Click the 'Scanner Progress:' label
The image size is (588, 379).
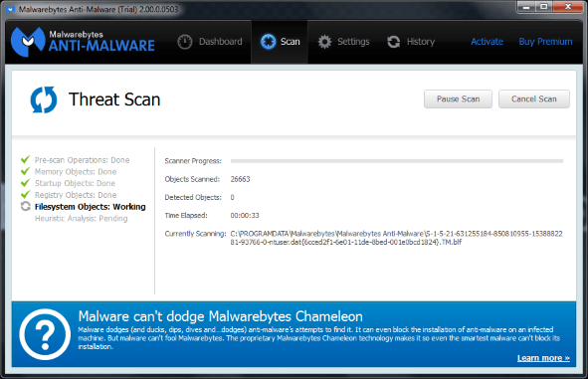pyautogui.click(x=193, y=161)
